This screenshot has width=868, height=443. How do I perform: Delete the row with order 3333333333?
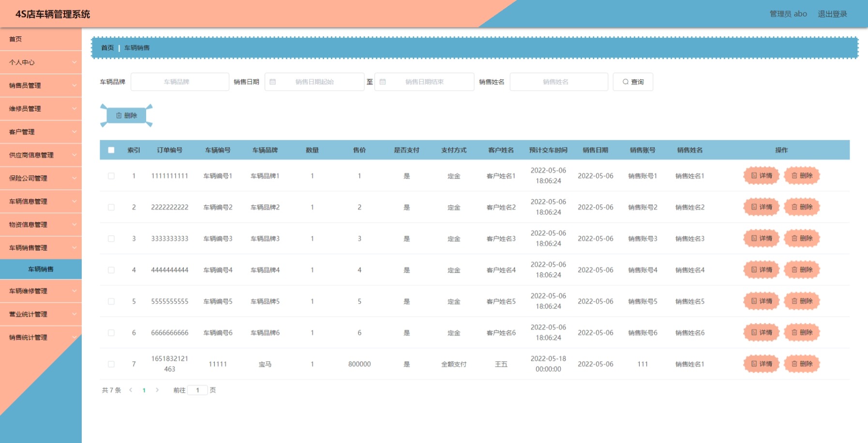(802, 238)
